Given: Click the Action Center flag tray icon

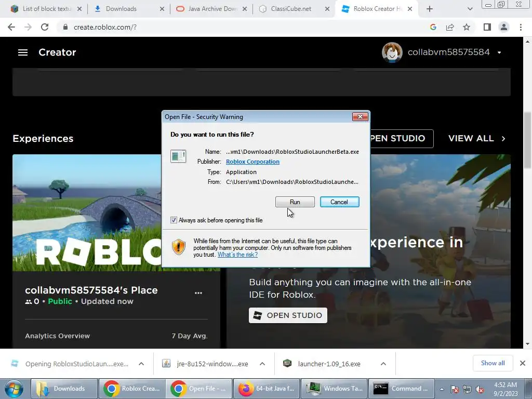Looking at the screenshot, I should pyautogui.click(x=455, y=390).
